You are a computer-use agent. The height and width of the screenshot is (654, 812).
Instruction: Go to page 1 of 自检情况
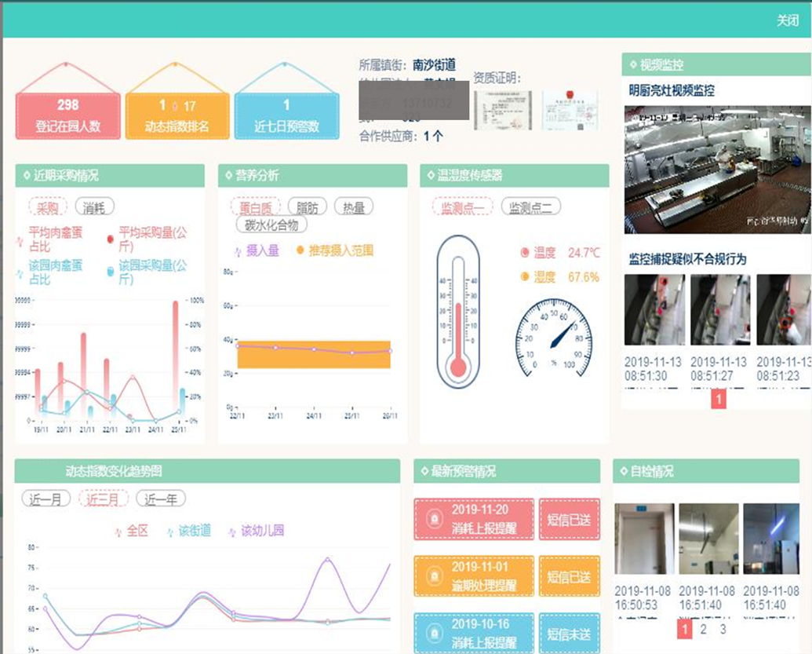685,629
